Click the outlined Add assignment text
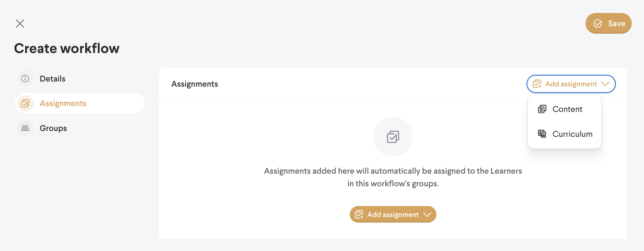 571,84
